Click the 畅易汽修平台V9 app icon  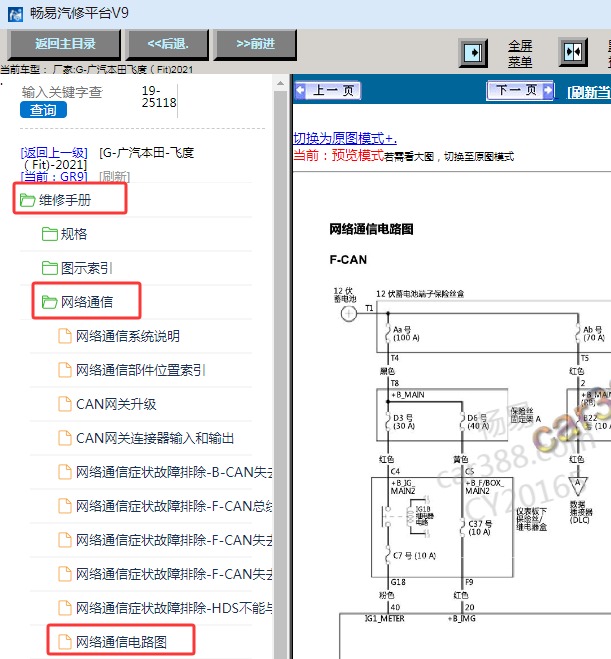(x=16, y=14)
